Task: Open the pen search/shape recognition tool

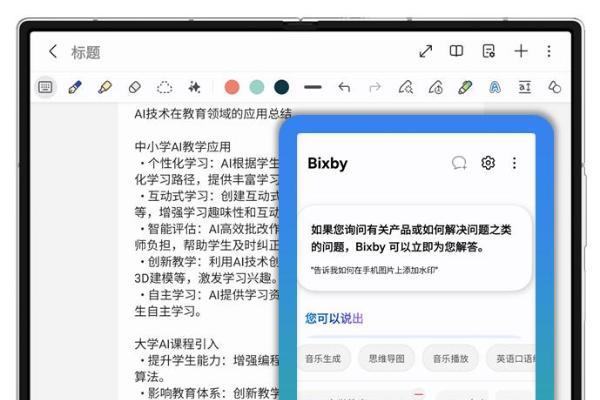Action: pyautogui.click(x=405, y=87)
